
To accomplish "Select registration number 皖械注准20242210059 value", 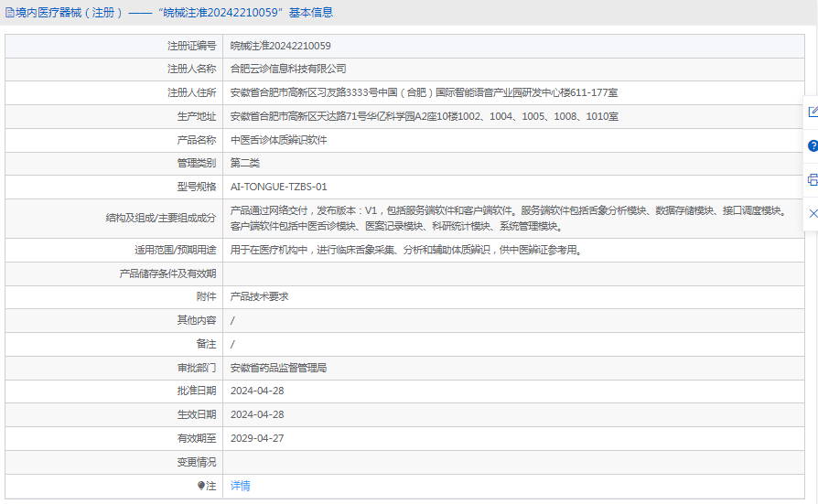I will tap(280, 46).
